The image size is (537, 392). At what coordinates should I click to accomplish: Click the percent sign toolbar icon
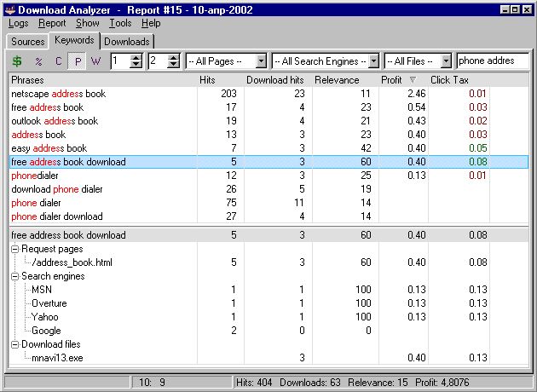[x=38, y=61]
